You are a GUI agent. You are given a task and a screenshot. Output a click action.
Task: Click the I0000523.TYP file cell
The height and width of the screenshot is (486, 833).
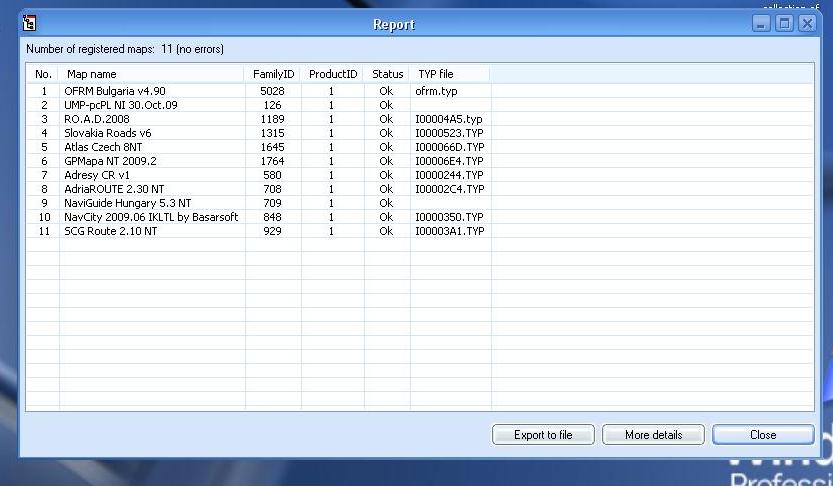(x=449, y=133)
